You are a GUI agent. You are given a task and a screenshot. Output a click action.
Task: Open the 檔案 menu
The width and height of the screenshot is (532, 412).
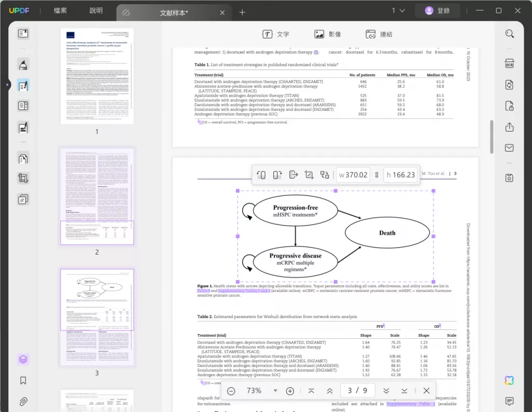60,10
